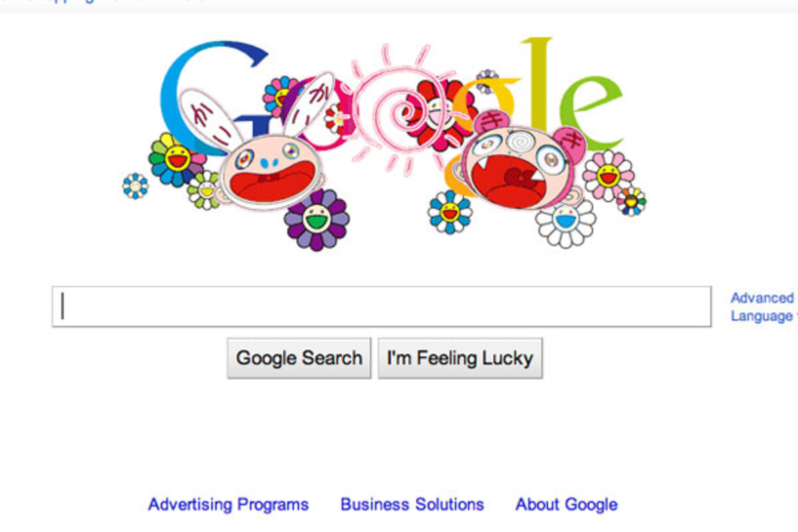Click the small blue flower at the doodle's far left
The height and width of the screenshot is (532, 798).
[x=136, y=186]
